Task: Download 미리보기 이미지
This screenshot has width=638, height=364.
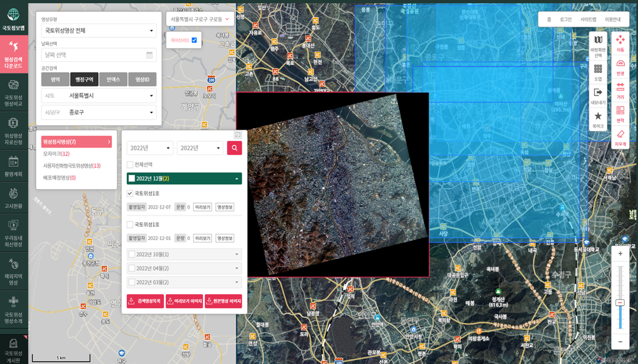Action: click(184, 301)
